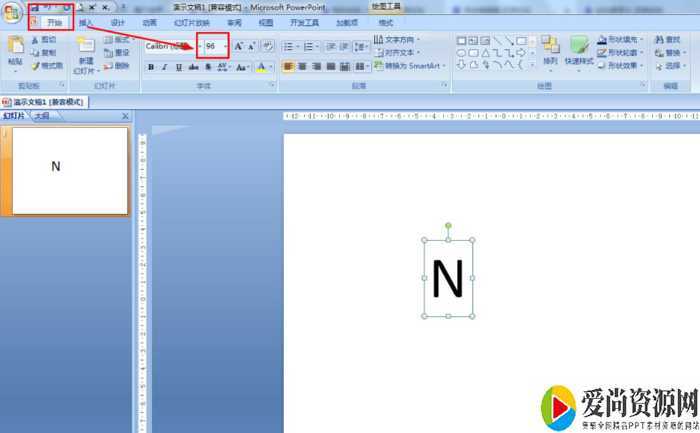Open the Outline (大纲) pane tab
This screenshot has height=433, width=700.
(x=42, y=116)
